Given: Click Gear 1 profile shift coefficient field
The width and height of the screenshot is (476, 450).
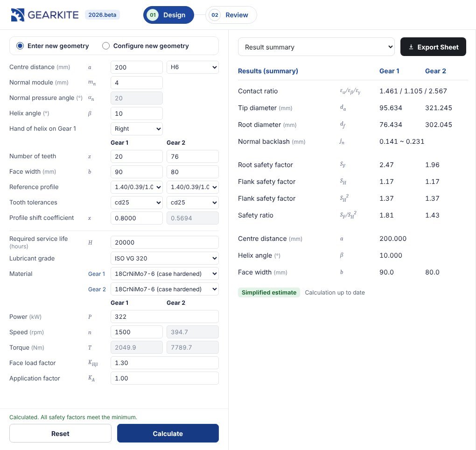Looking at the screenshot, I should (137, 218).
